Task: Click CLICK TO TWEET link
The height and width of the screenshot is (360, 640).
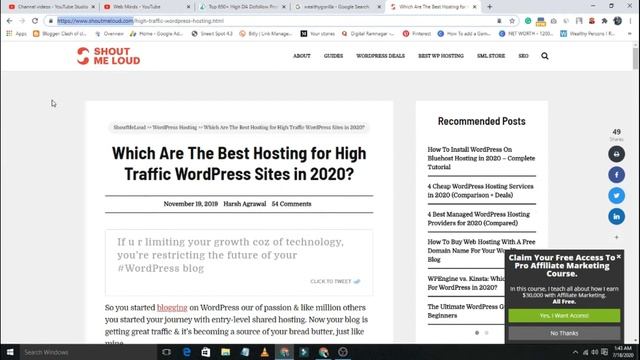Action: 335,281
